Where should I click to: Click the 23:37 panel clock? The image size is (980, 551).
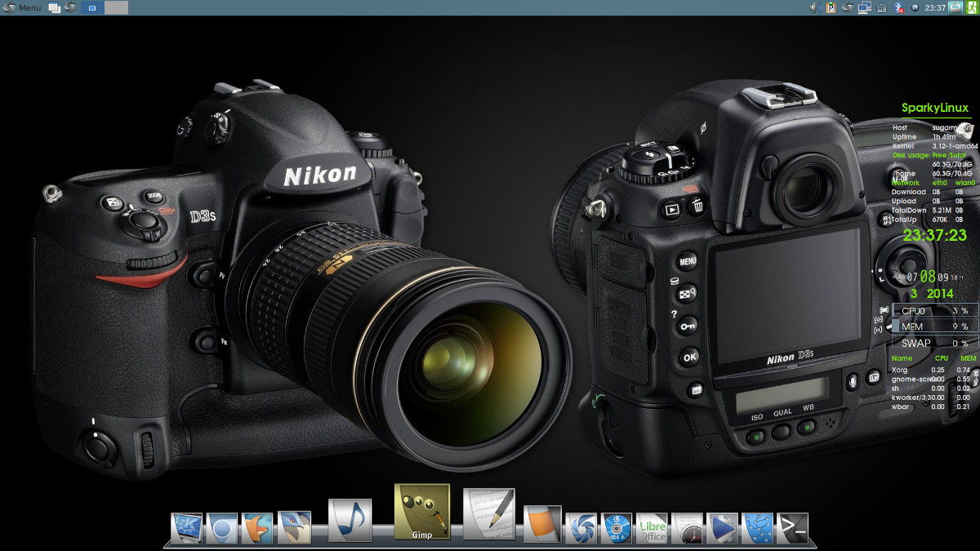tap(935, 7)
